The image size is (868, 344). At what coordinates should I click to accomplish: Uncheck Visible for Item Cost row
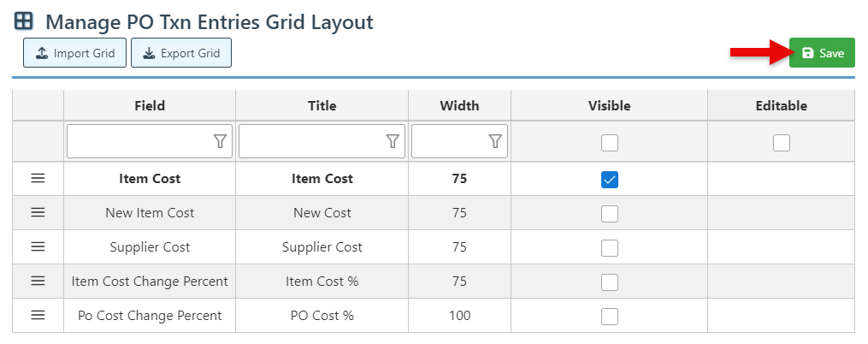609,180
